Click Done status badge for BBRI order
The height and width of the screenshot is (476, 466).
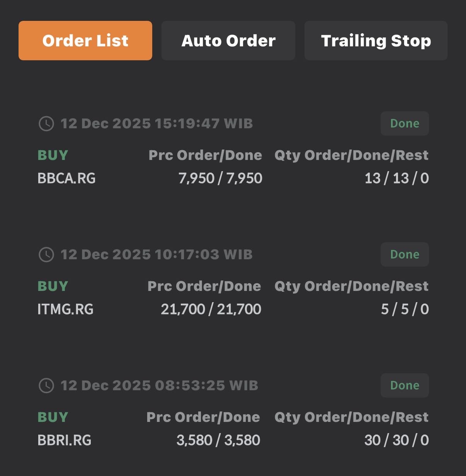[x=405, y=386]
